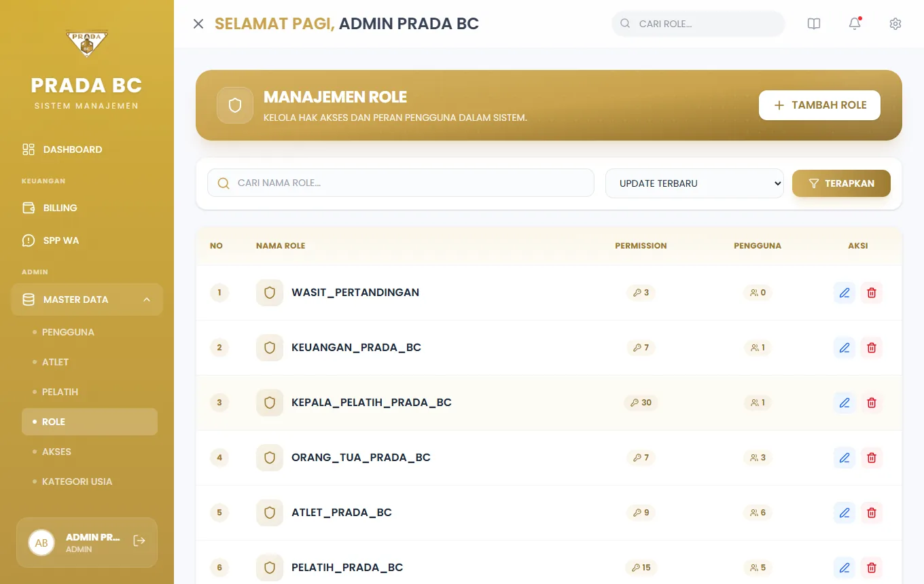924x584 pixels.
Task: Delete the KEPALA_PELATIH_PRADA_BC role
Action: 872,403
